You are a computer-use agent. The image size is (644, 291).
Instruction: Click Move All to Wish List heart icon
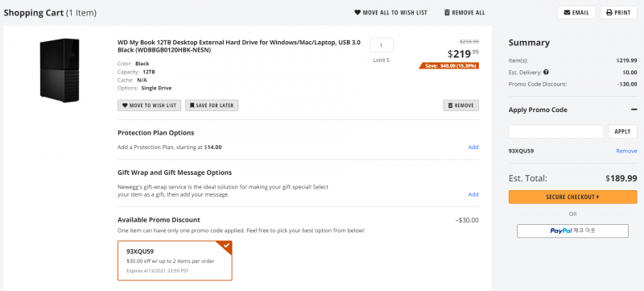click(357, 13)
